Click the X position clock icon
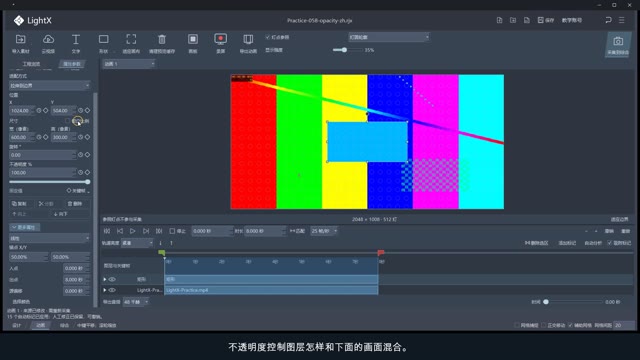This screenshot has width=640, height=360. point(39,111)
